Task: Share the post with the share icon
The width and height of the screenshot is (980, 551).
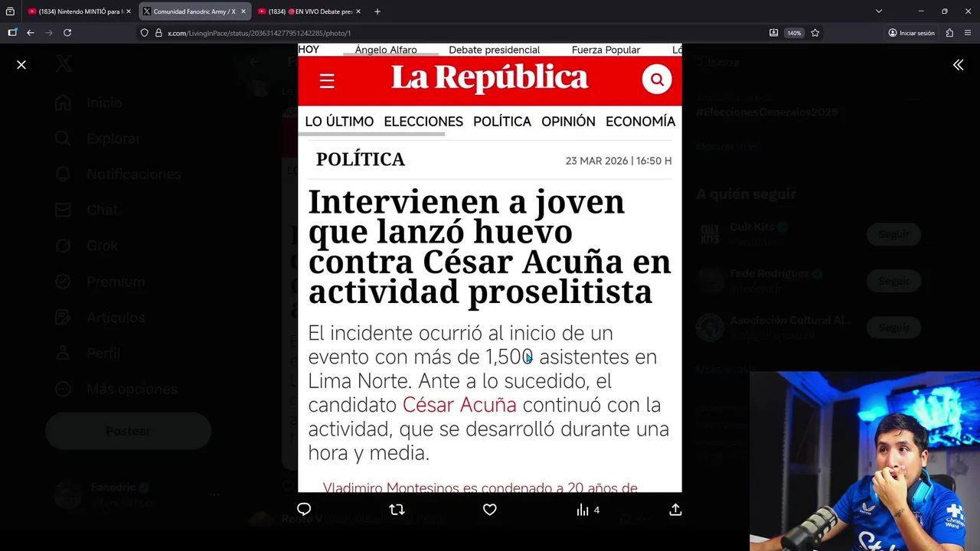Action: coord(675,510)
